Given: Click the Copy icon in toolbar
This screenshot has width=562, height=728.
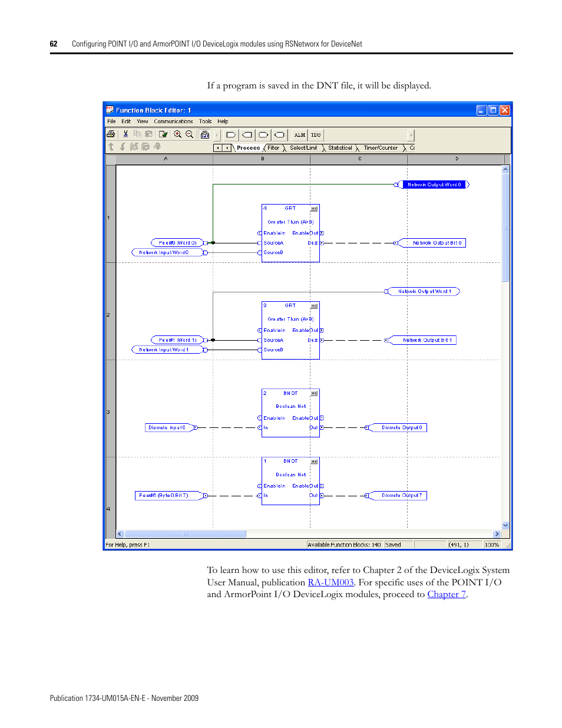Looking at the screenshot, I should click(137, 134).
